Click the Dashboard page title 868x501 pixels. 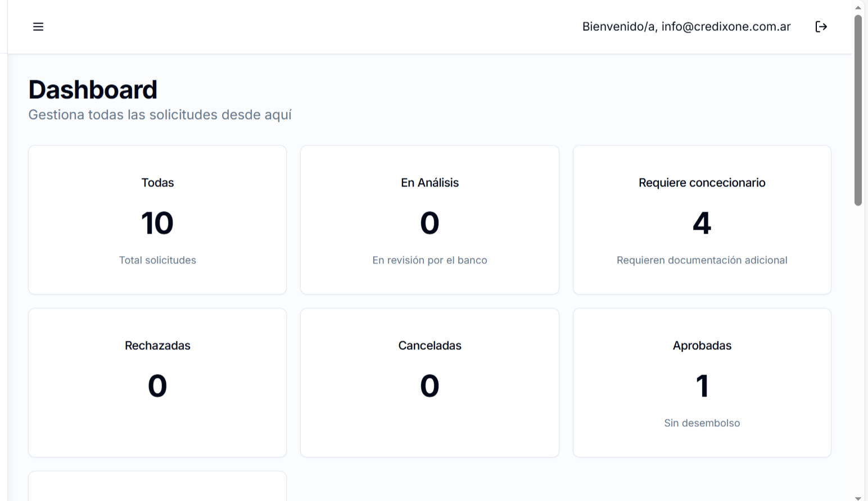click(x=93, y=89)
